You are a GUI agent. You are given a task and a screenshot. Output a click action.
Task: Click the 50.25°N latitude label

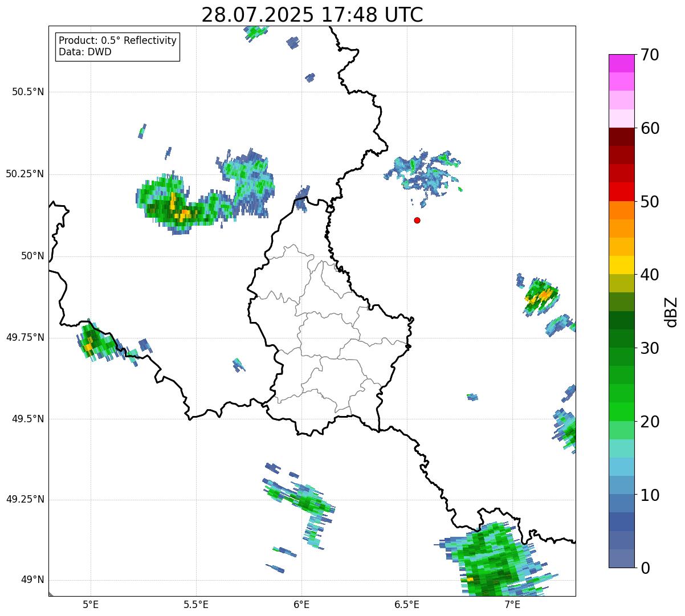point(25,174)
